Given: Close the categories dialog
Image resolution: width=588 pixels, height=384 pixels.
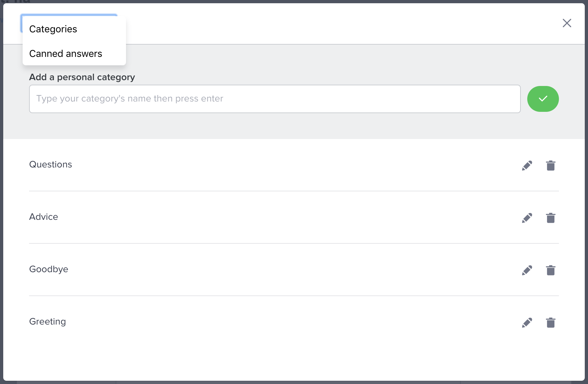Looking at the screenshot, I should [x=567, y=23].
